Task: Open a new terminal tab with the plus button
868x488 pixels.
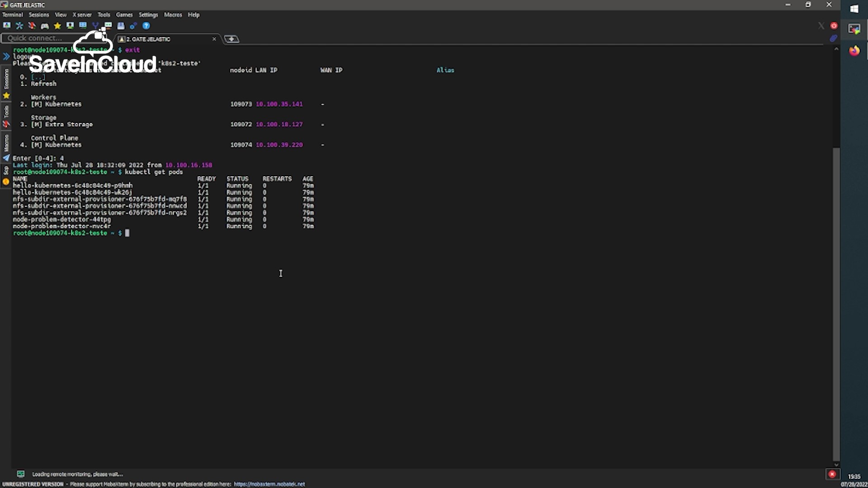Action: pos(231,39)
